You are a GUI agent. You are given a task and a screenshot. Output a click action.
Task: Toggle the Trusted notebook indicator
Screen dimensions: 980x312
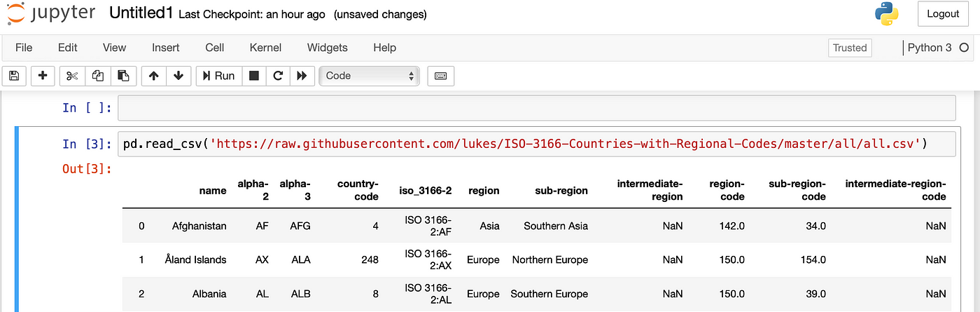(x=850, y=48)
